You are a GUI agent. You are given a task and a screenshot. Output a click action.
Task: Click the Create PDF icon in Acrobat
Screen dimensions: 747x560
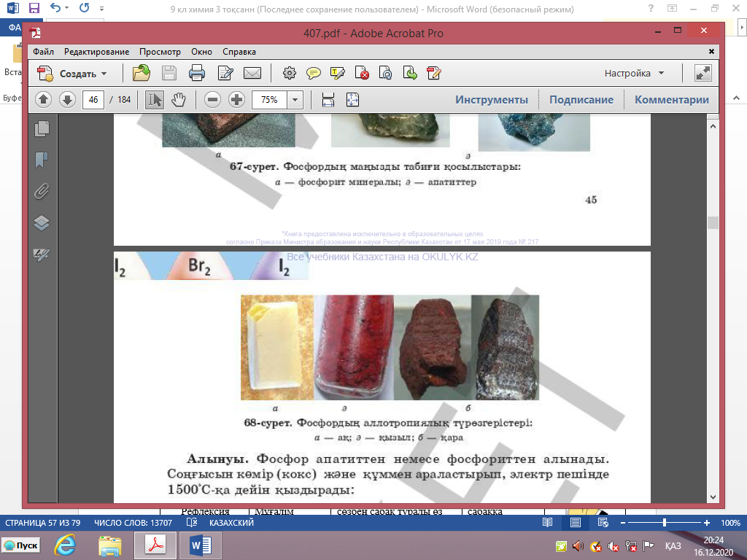pos(45,74)
